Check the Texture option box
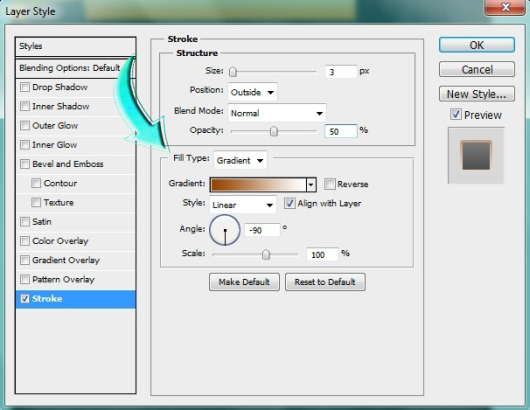Viewport: 530px width, 410px height. pyautogui.click(x=36, y=202)
